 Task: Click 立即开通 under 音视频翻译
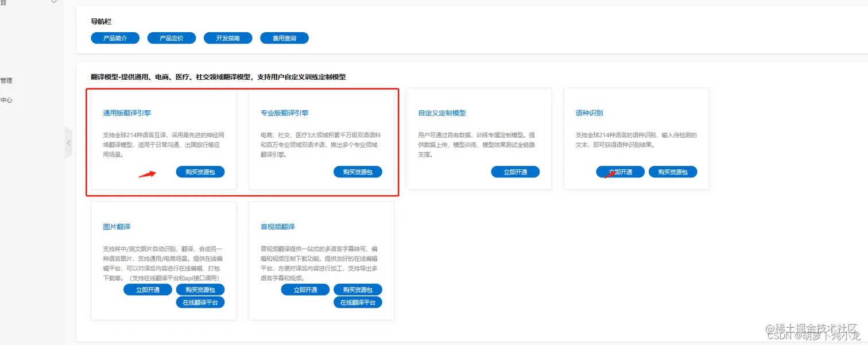tap(305, 289)
